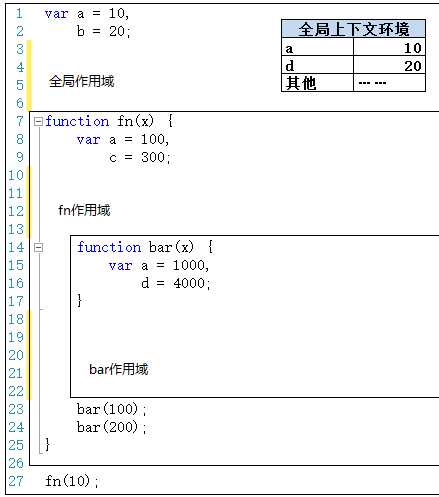Click line number 7 in gutter
Image resolution: width=439 pixels, height=497 pixels.
[x=20, y=121]
